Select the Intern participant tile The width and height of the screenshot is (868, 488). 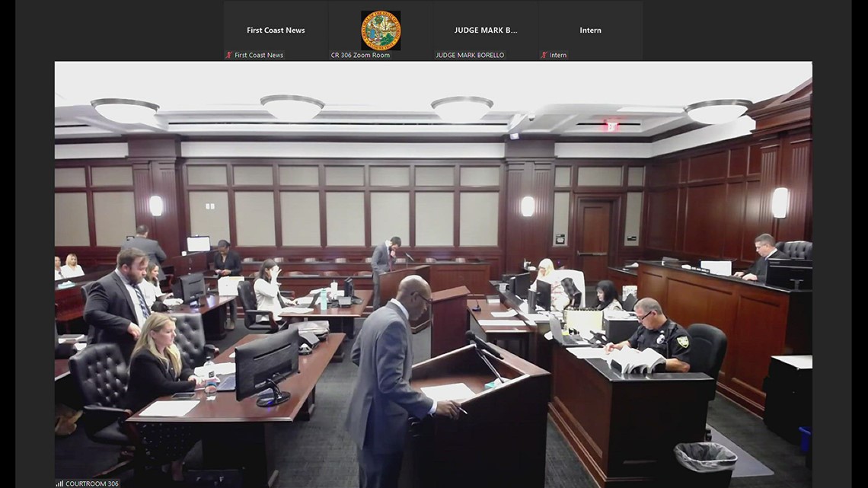pos(591,30)
